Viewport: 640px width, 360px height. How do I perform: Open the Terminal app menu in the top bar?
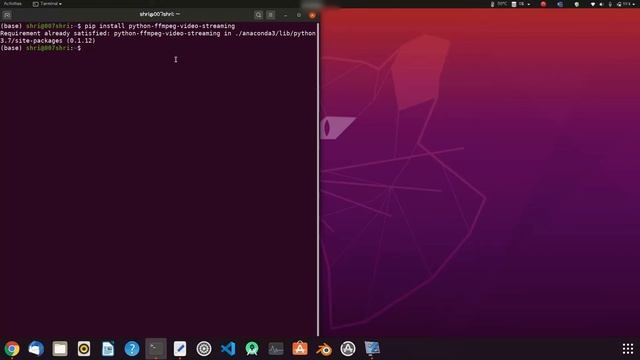coord(47,4)
